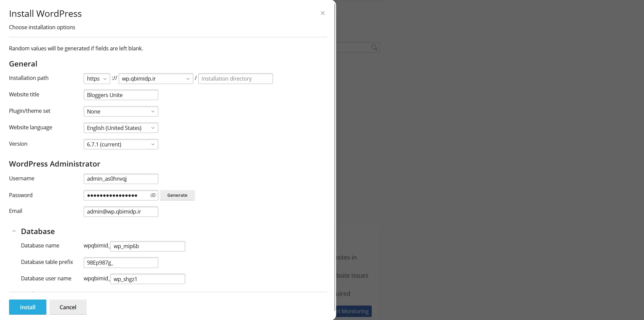
Task: Collapse the Database section
Action: [14, 231]
